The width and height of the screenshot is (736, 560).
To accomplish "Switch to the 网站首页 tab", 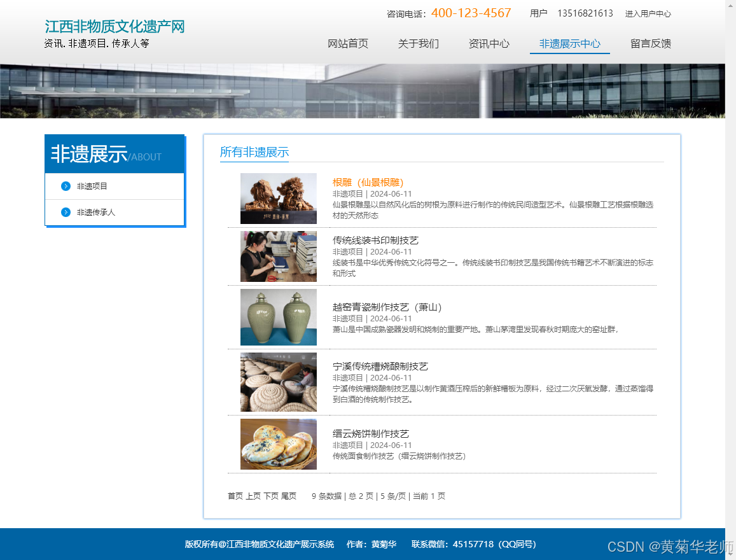I will point(347,44).
